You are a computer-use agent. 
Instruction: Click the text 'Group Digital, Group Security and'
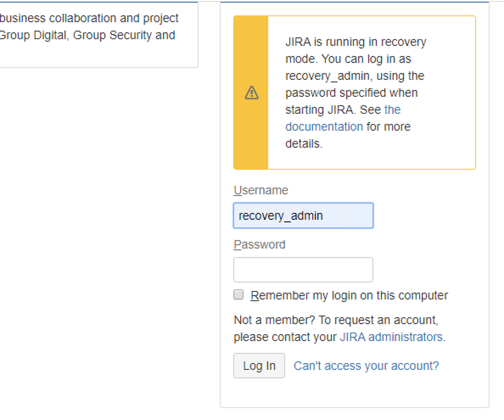(x=87, y=35)
